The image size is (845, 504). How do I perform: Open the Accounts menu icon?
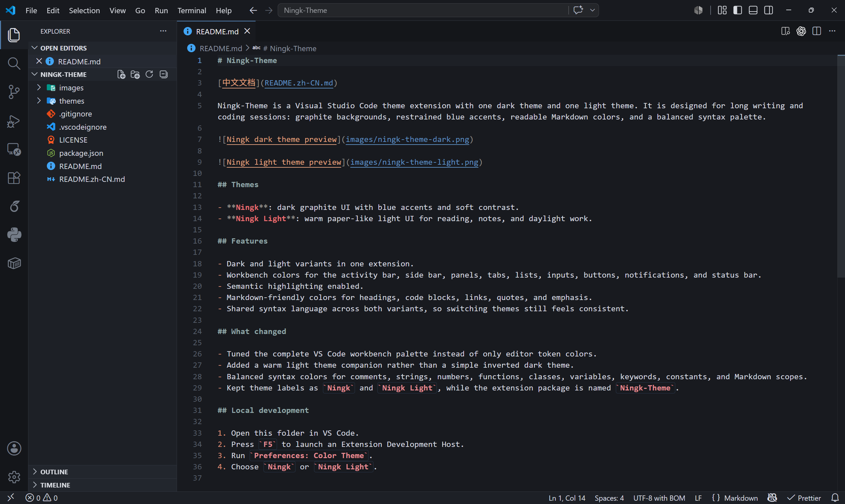(x=14, y=448)
